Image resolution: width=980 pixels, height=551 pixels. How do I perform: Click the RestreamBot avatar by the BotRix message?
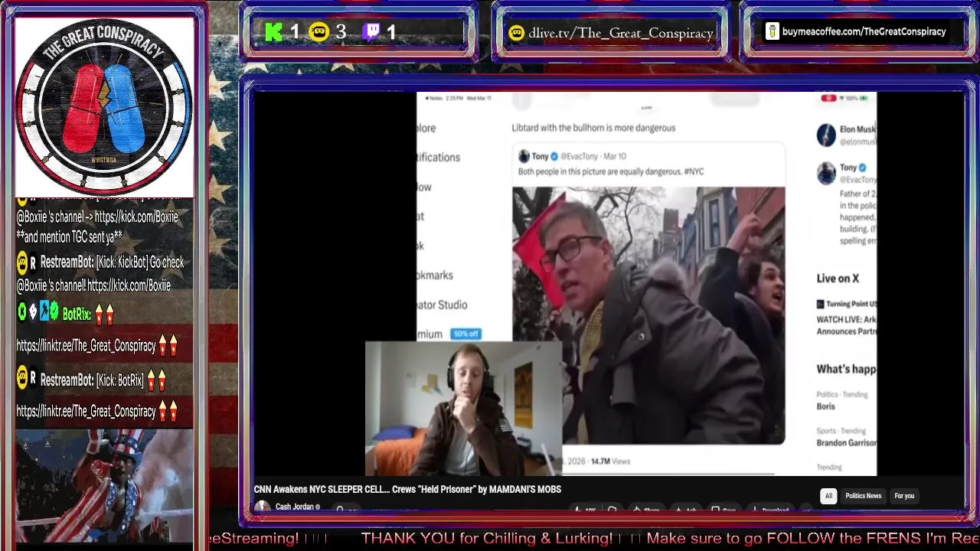[23, 379]
